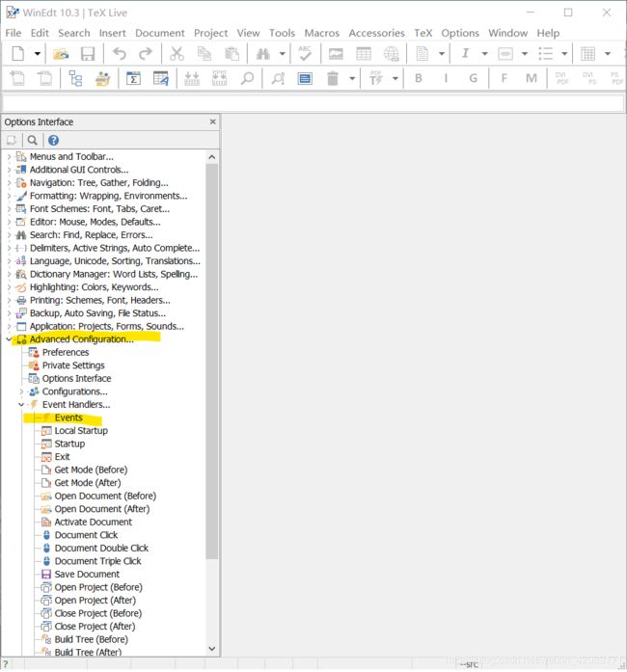Collapse Advanced Configuration node
This screenshot has height=672, width=627.
[x=9, y=339]
